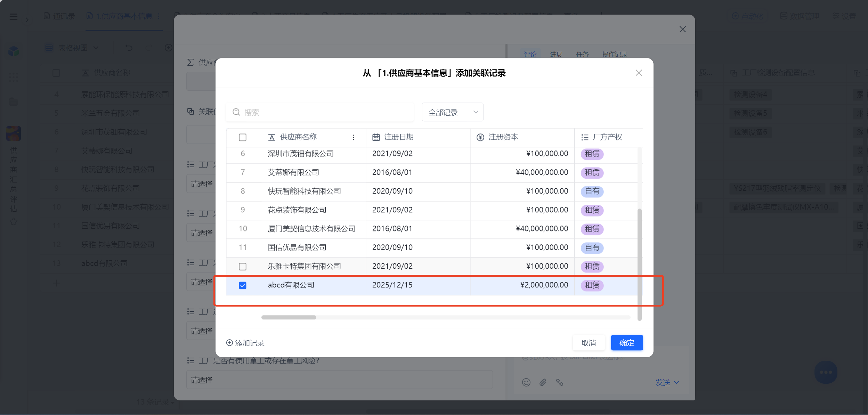This screenshot has height=415, width=868.
Task: Click the 租赁 tag in abcd有限公司 row
Action: point(592,285)
